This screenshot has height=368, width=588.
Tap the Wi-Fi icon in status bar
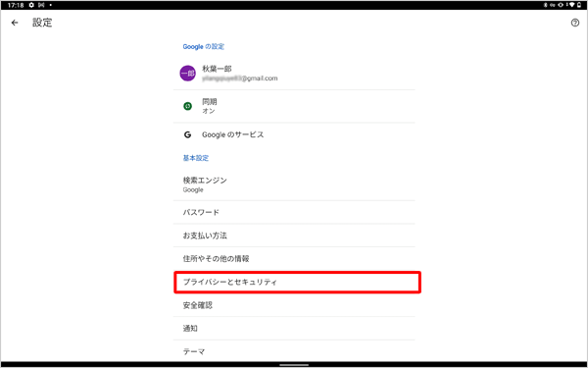(x=572, y=5)
